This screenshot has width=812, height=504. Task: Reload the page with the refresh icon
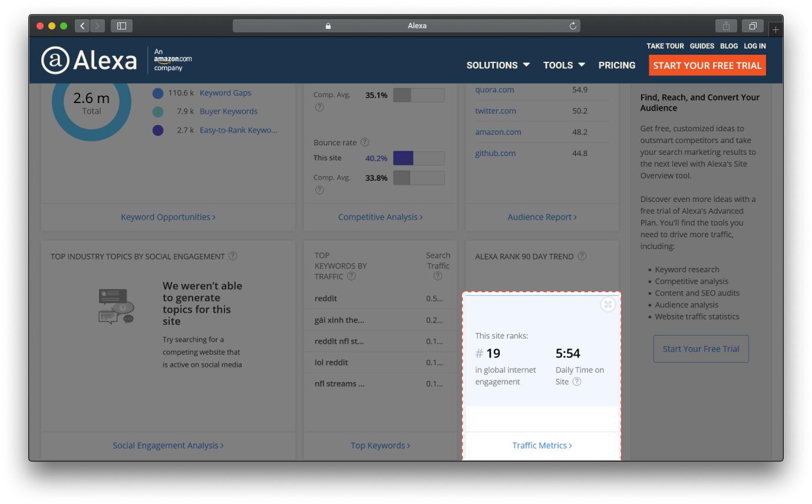[x=573, y=26]
